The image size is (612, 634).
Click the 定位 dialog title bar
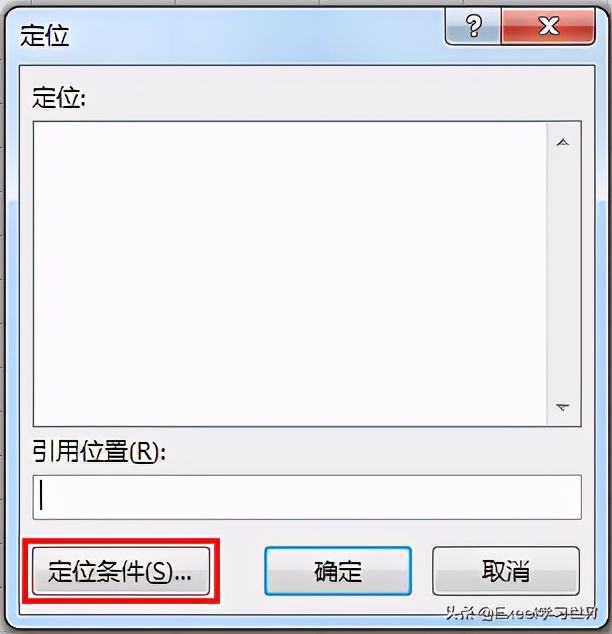click(230, 36)
